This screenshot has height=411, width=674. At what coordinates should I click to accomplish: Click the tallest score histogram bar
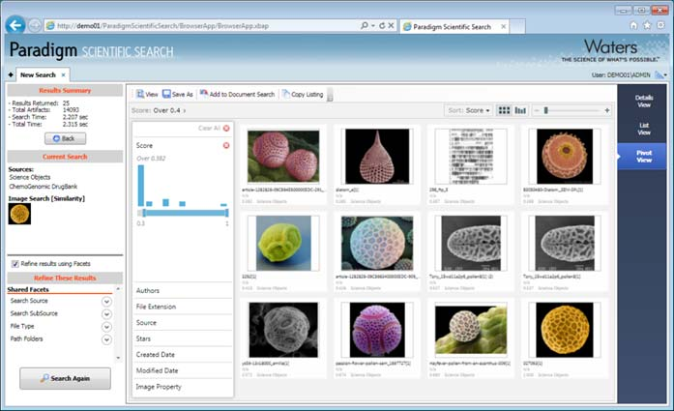click(141, 186)
